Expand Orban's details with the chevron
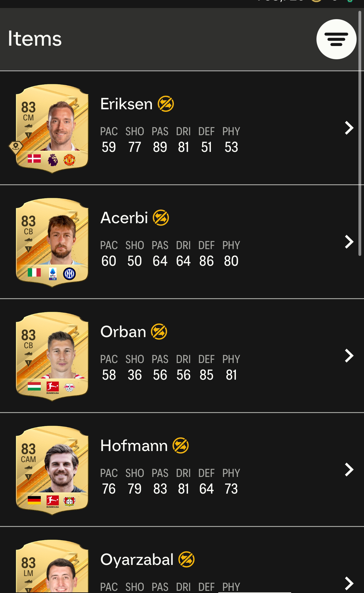This screenshot has width=364, height=593. (x=349, y=356)
